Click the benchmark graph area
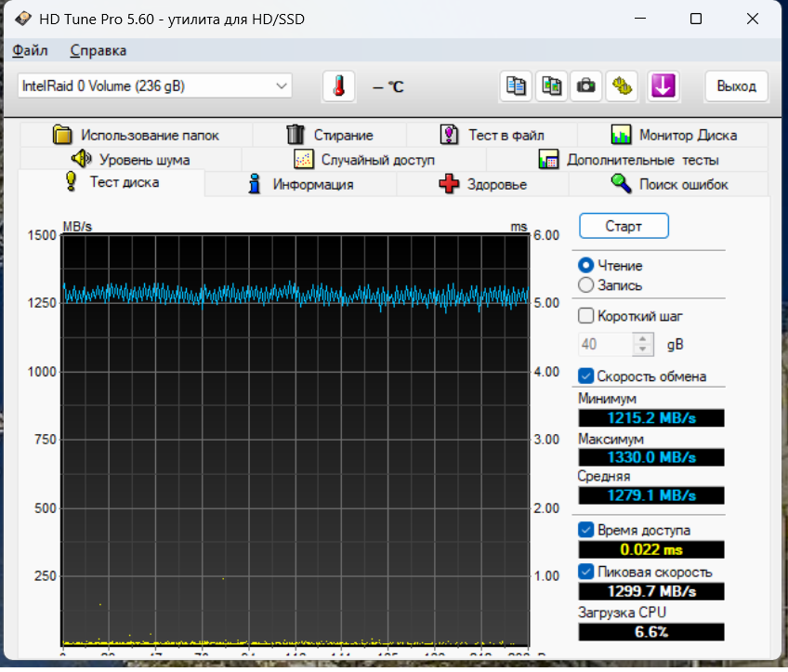The image size is (788, 672). tap(295, 440)
